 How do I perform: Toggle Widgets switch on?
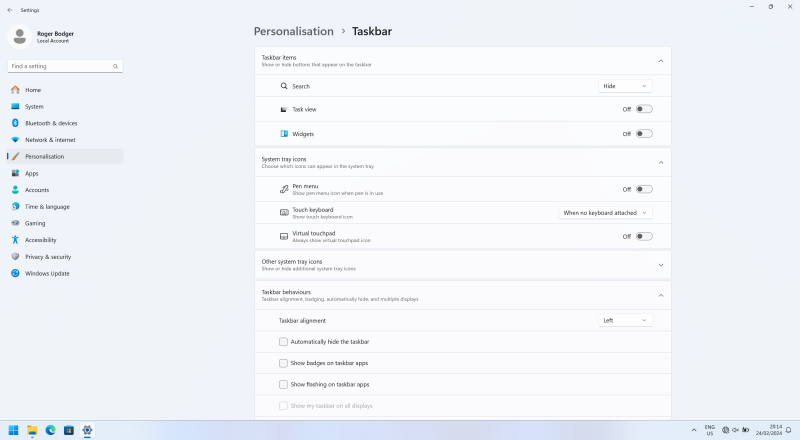point(644,134)
